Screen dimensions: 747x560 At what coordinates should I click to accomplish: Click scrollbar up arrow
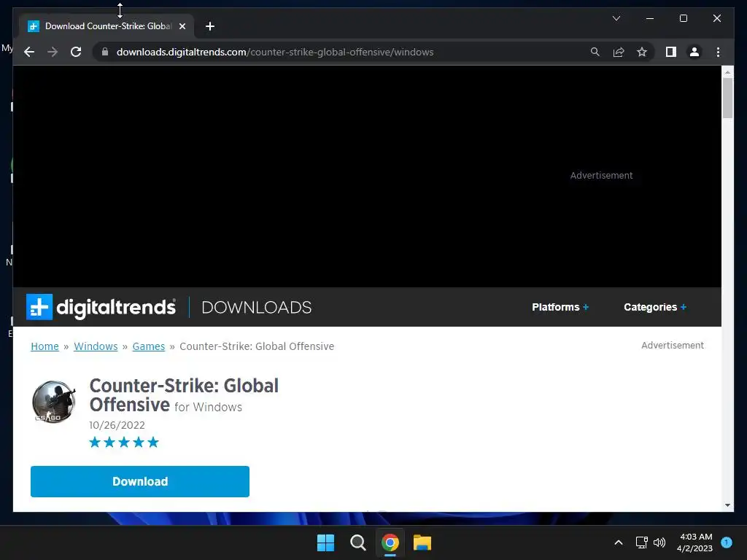pos(727,72)
